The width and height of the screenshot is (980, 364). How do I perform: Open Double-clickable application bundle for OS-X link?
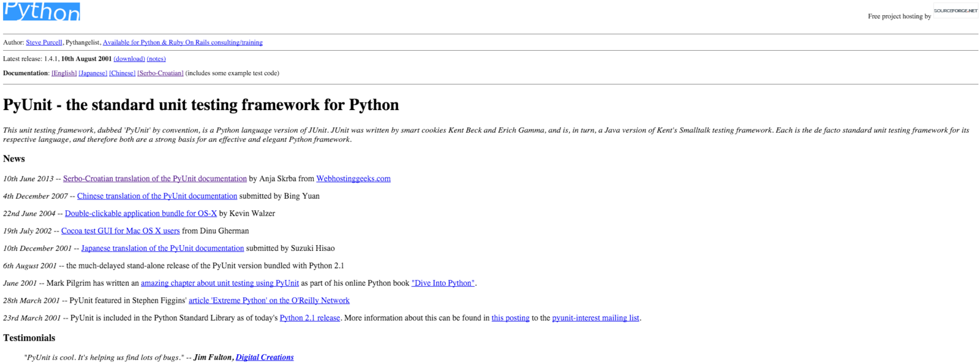pos(141,214)
